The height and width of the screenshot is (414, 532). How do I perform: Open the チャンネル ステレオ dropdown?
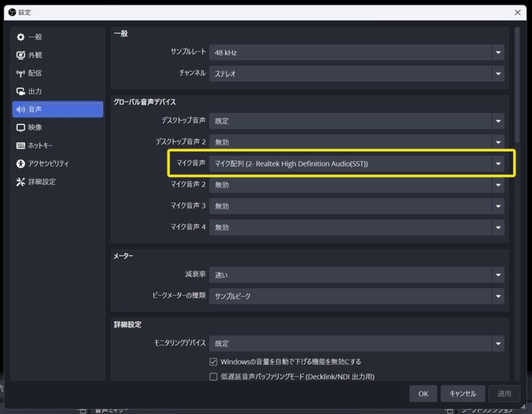tap(356, 74)
